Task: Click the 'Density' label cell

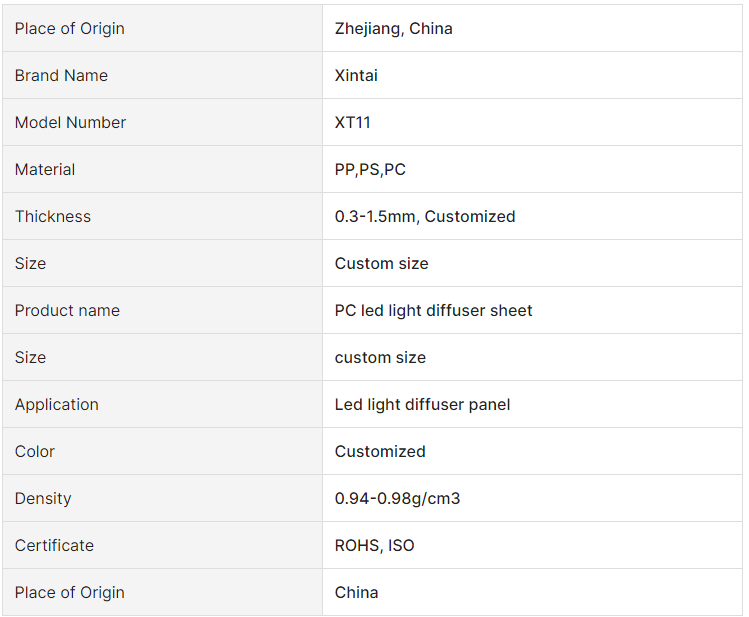Action: 43,499
